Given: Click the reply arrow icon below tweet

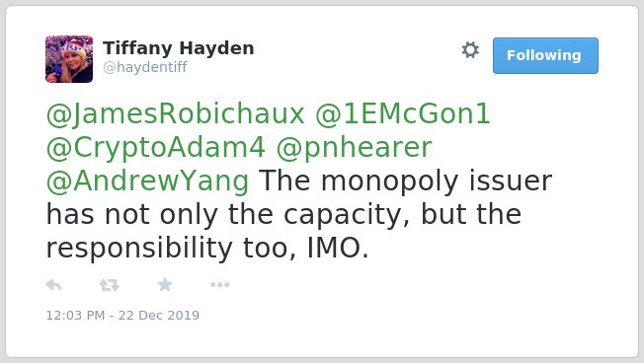Looking at the screenshot, I should [x=53, y=284].
